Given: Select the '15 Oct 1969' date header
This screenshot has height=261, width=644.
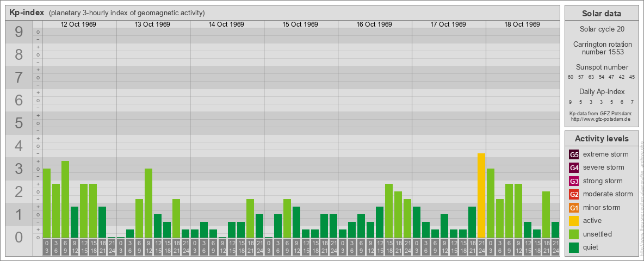Looking at the screenshot, I should [300, 24].
